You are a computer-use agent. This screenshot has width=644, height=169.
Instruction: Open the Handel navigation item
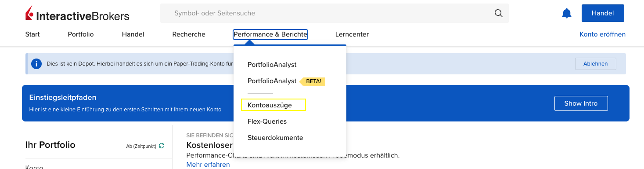[133, 34]
